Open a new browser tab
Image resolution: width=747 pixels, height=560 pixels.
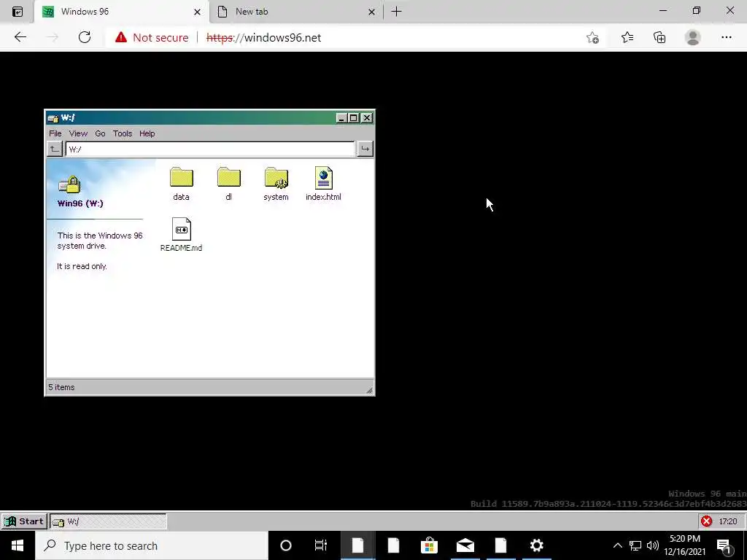pos(396,12)
